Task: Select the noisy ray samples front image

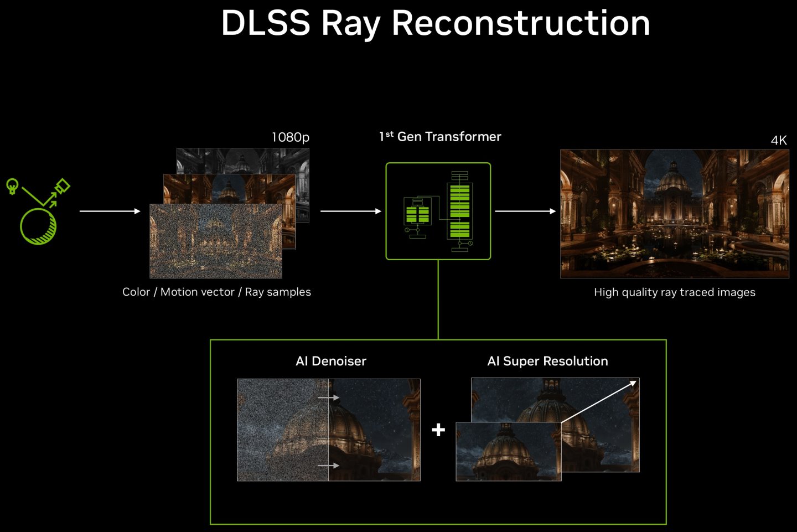Action: (216, 241)
